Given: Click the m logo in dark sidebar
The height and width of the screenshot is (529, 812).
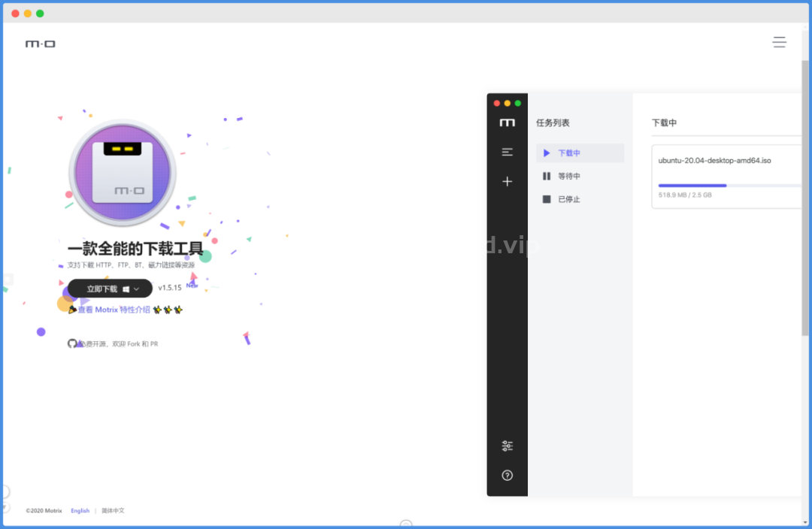Looking at the screenshot, I should pos(507,122).
